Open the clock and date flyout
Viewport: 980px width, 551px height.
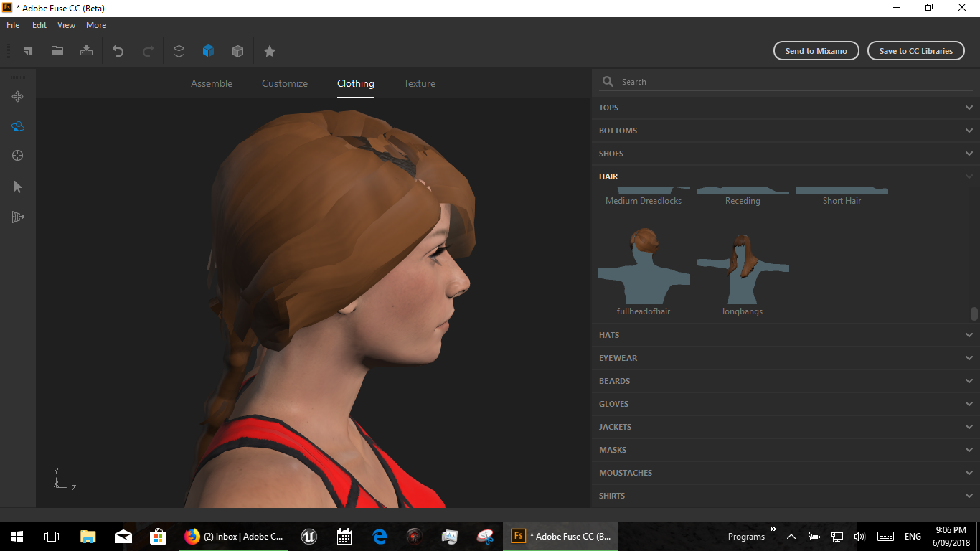(x=951, y=537)
